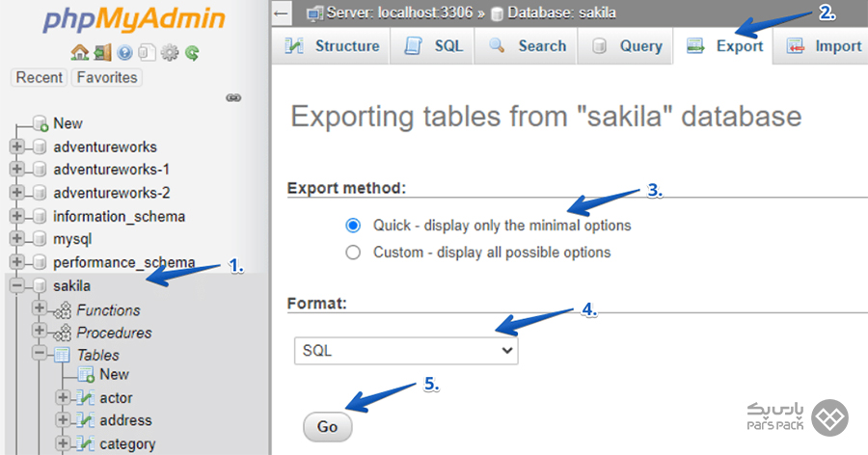Screen dimensions: 868x455
Task: Switch to the Export tab
Action: point(723,46)
